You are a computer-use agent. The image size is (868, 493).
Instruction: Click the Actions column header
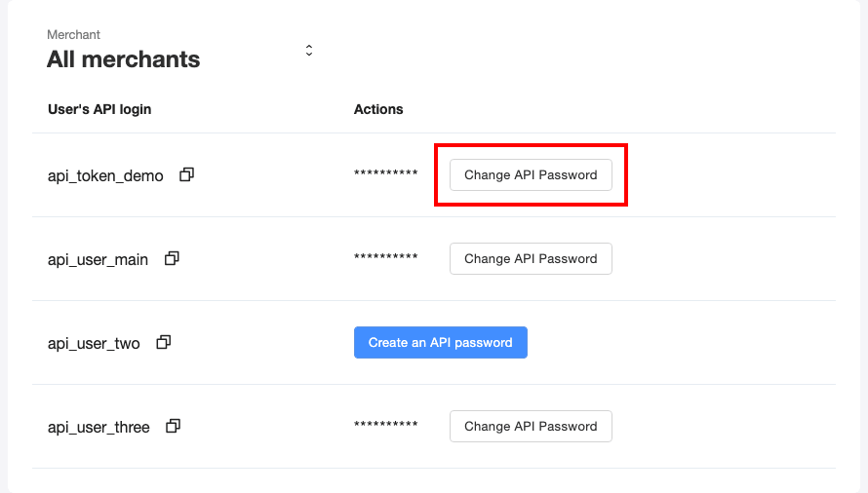[x=378, y=109]
